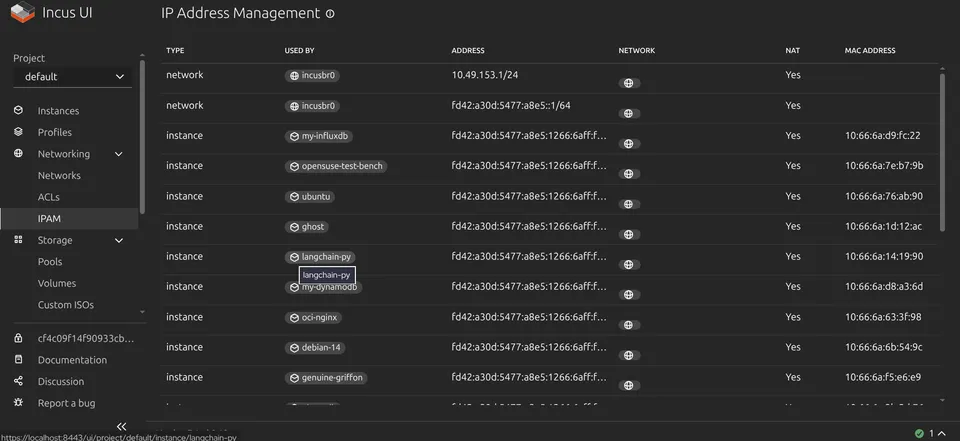The height and width of the screenshot is (441, 960).
Task: Click the green operations status check icon
Action: click(x=919, y=434)
